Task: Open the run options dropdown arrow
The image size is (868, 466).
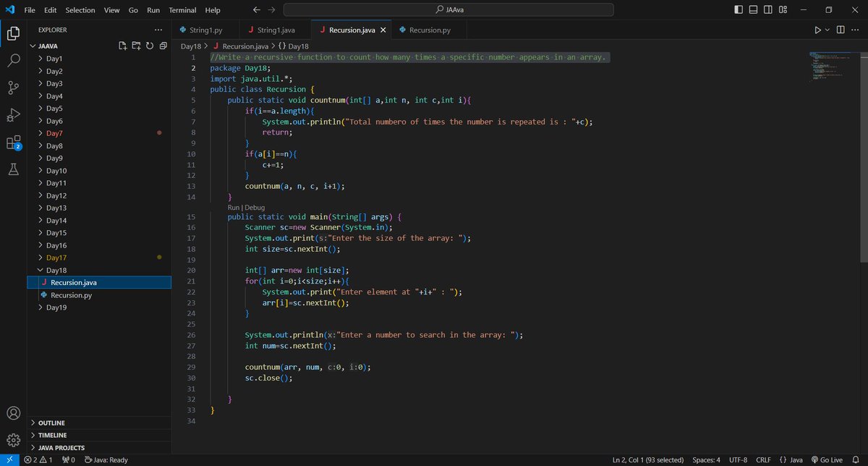Action: (827, 30)
